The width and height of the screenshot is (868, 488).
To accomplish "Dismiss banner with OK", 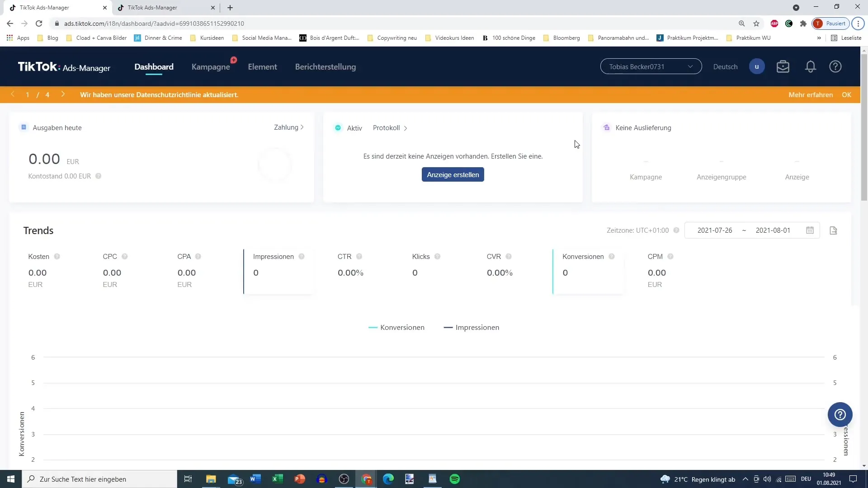I will (x=846, y=95).
